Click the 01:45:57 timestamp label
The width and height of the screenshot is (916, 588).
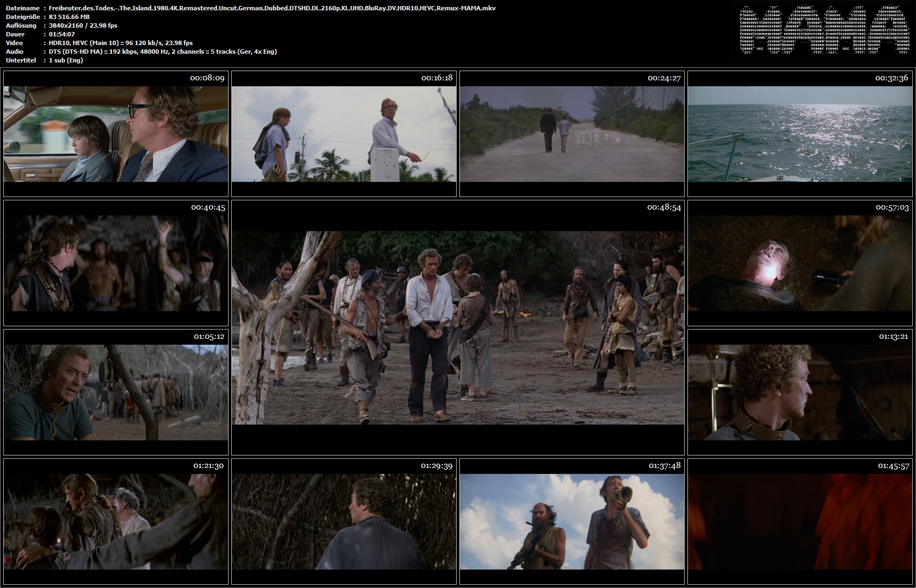point(893,466)
